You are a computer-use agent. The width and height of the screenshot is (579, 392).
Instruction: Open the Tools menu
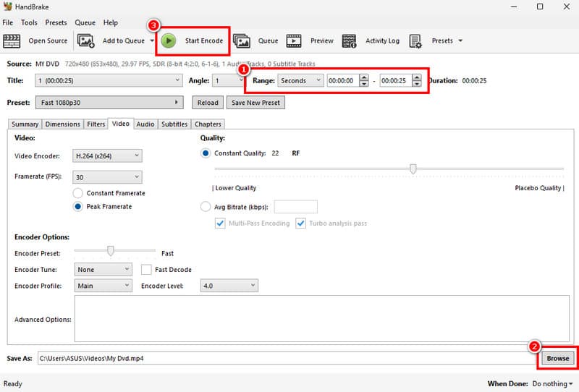29,22
